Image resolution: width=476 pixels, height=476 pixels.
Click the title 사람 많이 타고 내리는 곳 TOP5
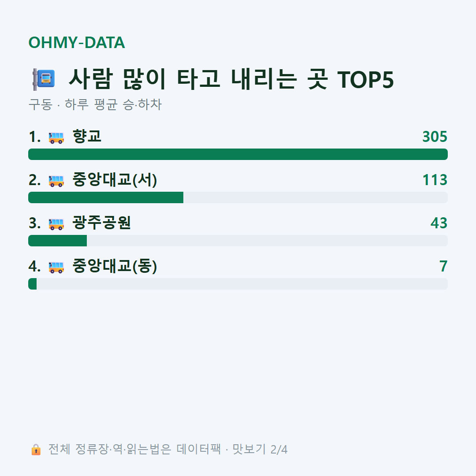pyautogui.click(x=231, y=79)
